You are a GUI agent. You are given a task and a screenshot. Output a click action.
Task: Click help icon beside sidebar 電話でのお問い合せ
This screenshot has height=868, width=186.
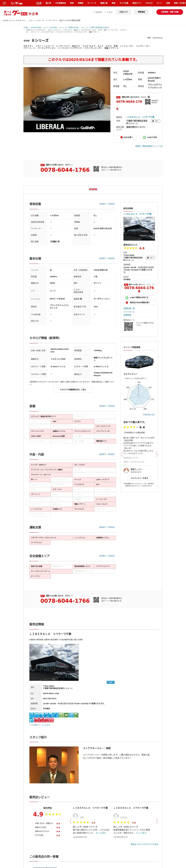coord(153,284)
